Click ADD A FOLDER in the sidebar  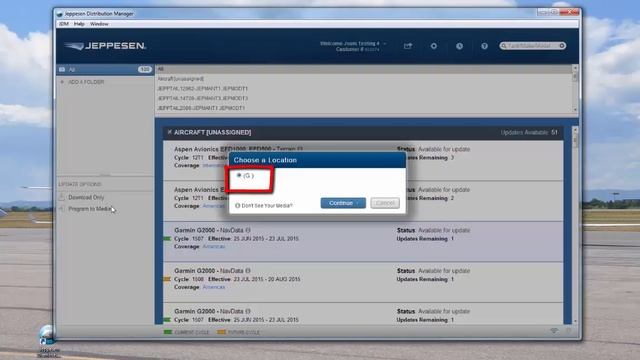86,82
